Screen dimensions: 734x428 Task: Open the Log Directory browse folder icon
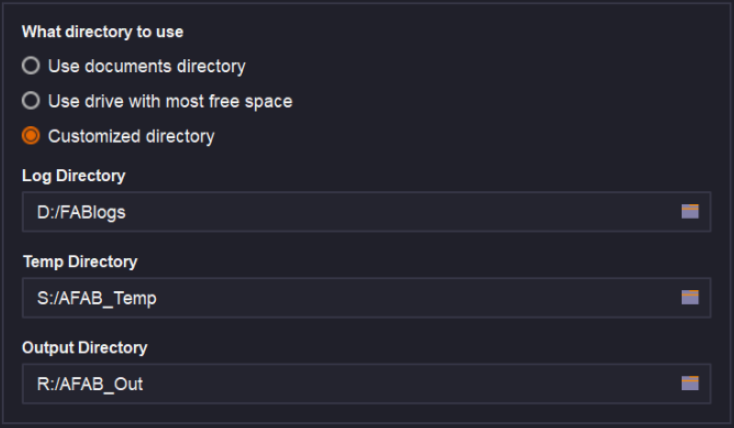690,211
